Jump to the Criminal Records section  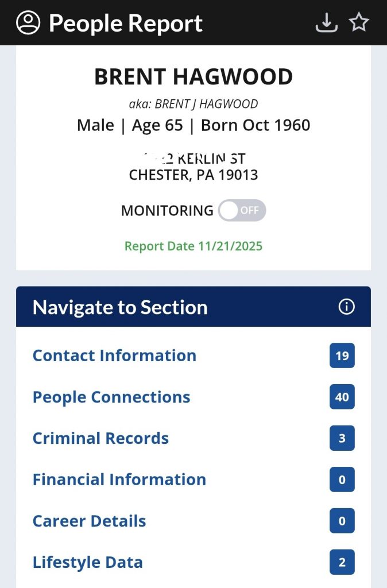pos(100,438)
